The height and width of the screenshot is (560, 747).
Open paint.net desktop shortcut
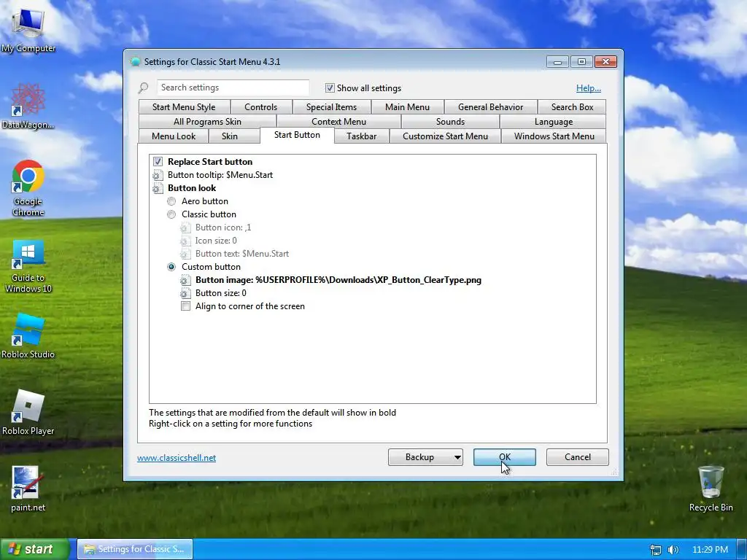[x=28, y=489]
